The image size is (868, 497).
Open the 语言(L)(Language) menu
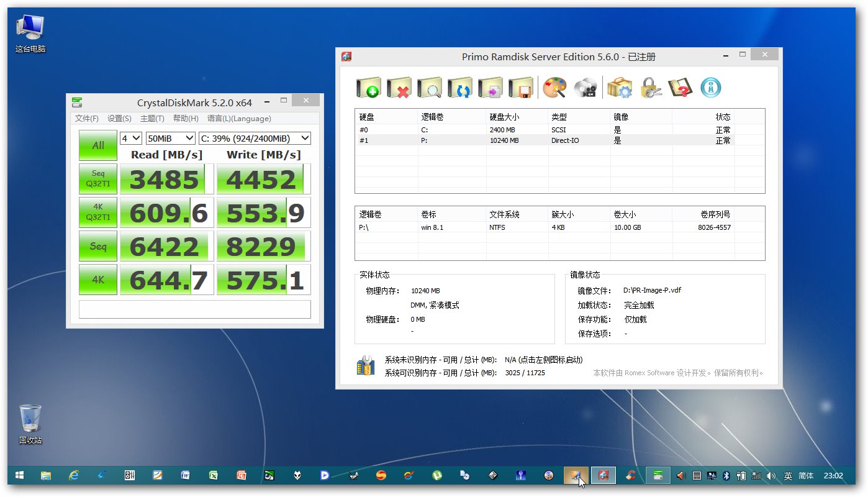[x=239, y=119]
